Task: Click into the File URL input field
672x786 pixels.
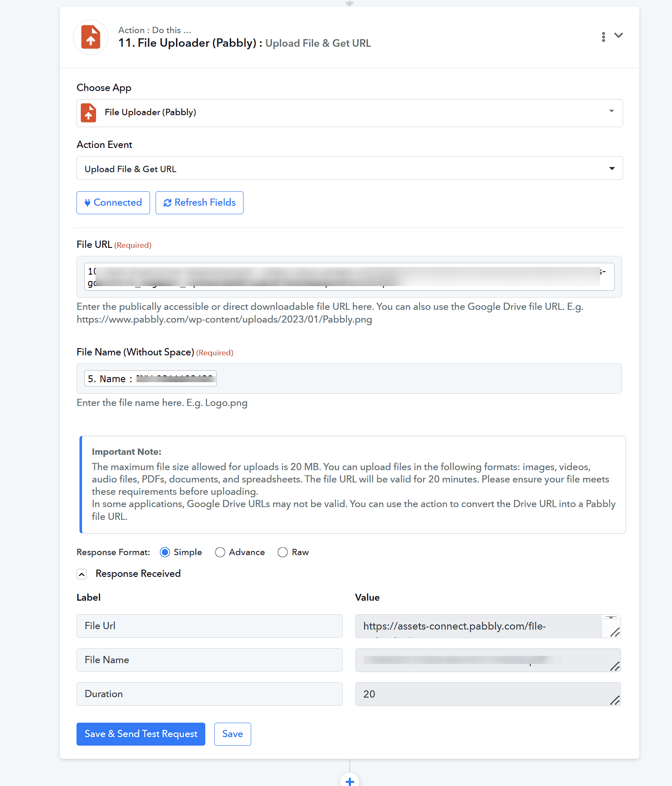Action: (x=349, y=277)
